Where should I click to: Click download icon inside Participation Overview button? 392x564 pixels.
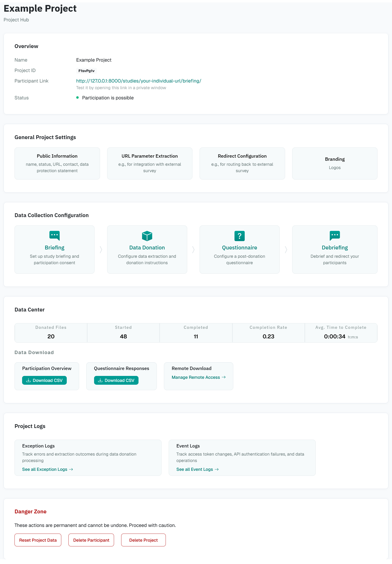29,380
